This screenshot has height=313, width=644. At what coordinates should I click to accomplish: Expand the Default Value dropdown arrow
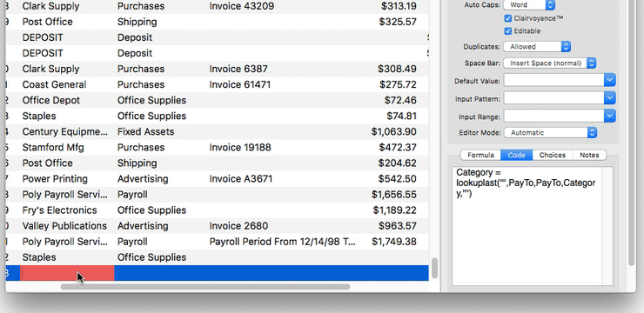click(610, 80)
